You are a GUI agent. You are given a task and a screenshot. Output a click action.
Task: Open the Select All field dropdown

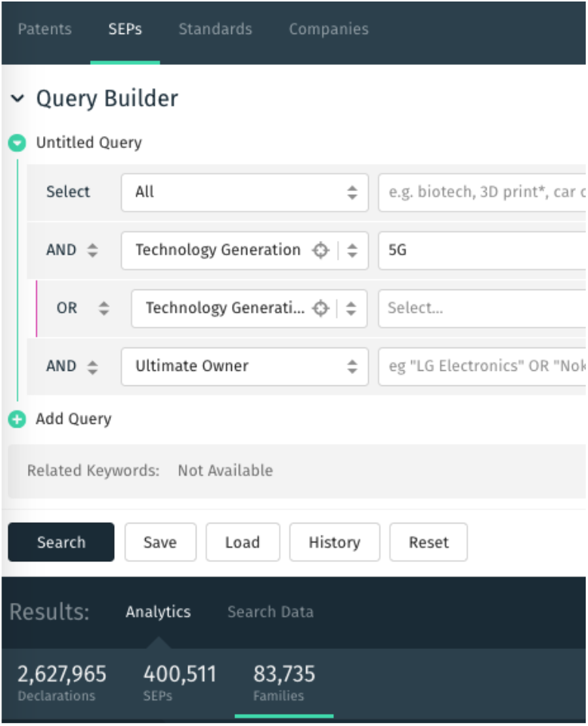click(x=245, y=193)
